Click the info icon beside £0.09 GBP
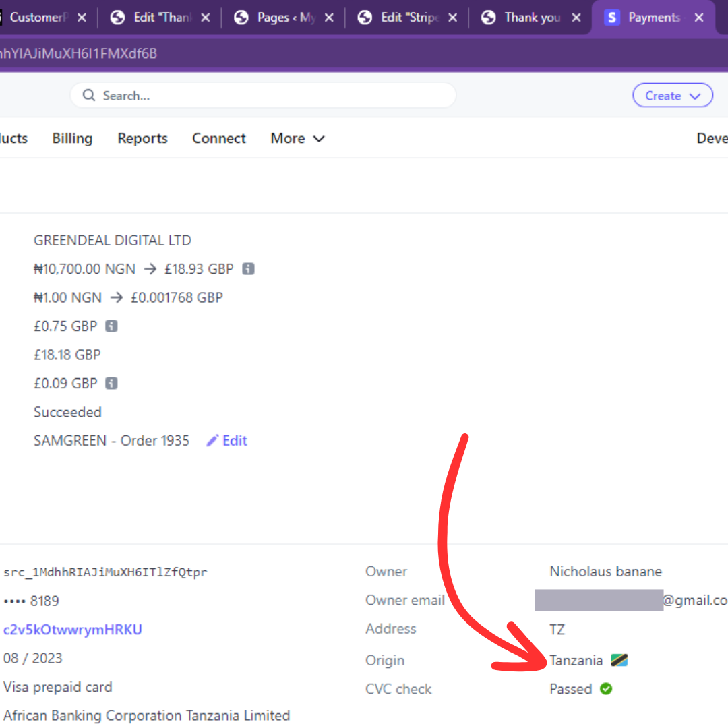The width and height of the screenshot is (728, 728). (x=112, y=383)
